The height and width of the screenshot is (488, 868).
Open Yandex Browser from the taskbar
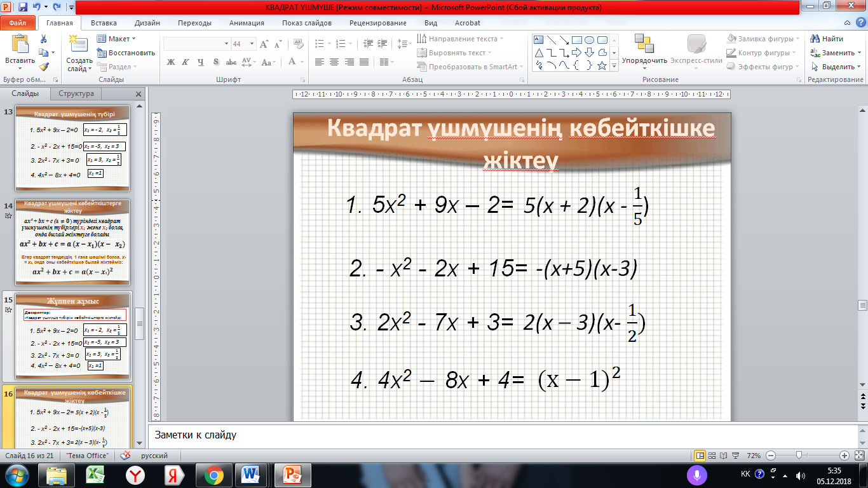pyautogui.click(x=135, y=475)
